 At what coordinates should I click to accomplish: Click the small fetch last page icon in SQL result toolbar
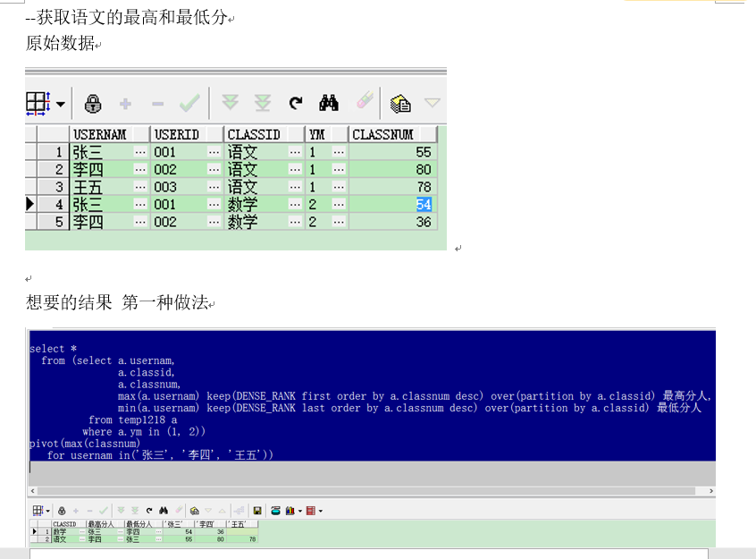tap(135, 510)
